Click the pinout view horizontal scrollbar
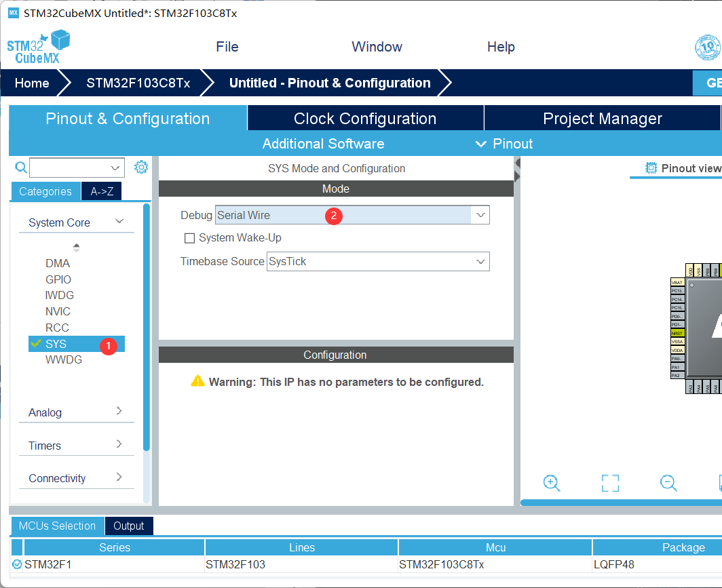Screen dimensions: 722x588 click(621, 503)
